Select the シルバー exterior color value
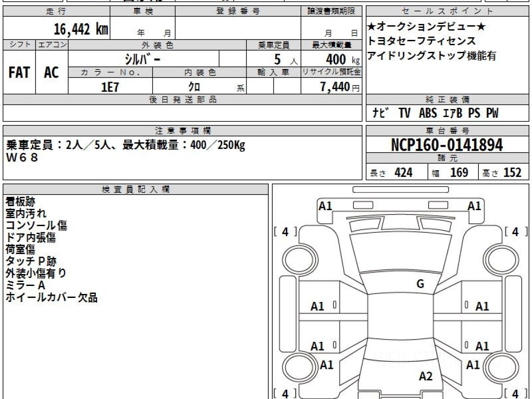 [142, 59]
